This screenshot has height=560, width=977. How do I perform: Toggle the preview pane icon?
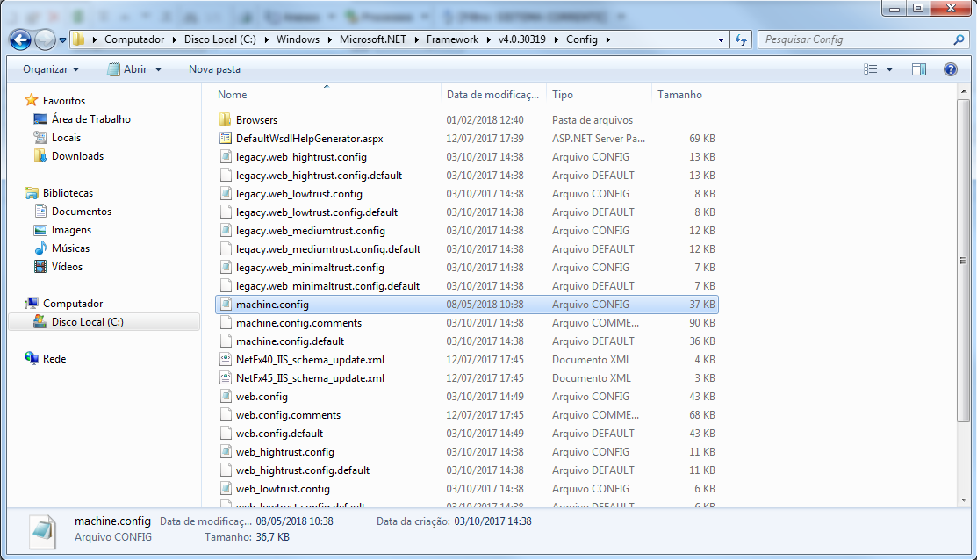(919, 69)
